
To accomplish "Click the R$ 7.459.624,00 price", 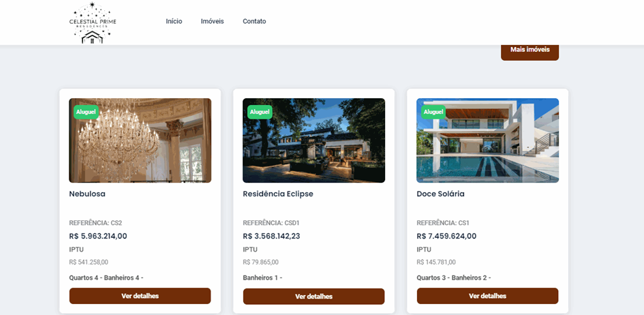I will pyautogui.click(x=446, y=236).
